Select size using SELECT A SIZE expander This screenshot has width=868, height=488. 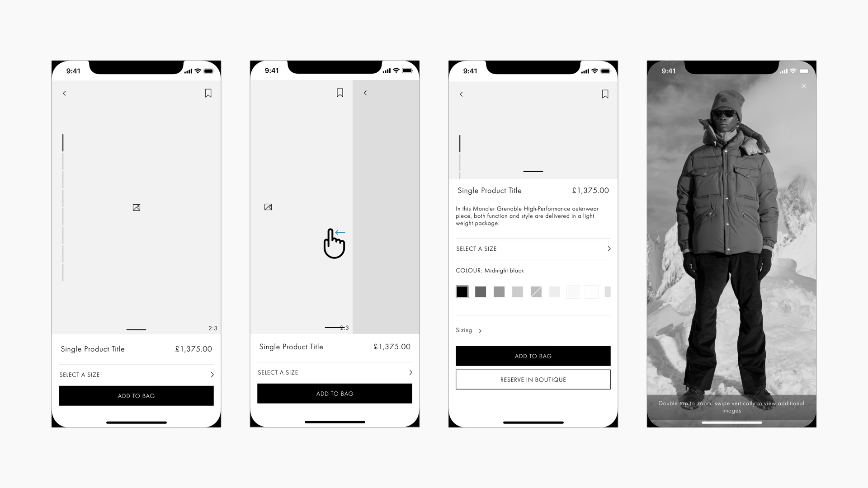533,249
